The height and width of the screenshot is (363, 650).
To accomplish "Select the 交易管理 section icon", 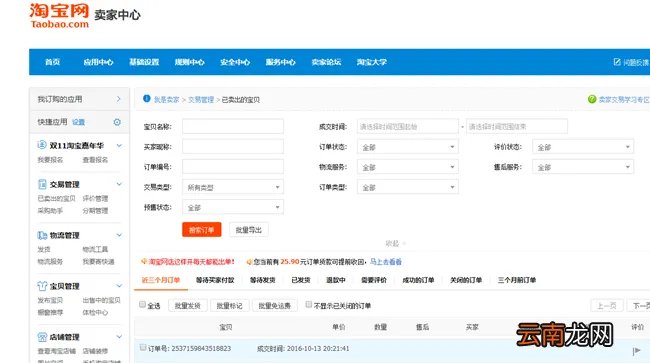I will point(42,184).
